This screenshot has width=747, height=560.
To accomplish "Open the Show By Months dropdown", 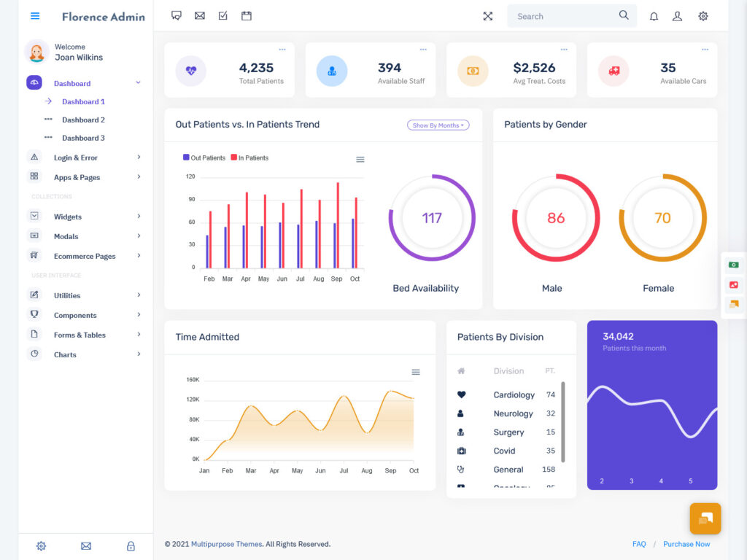I will coord(438,125).
